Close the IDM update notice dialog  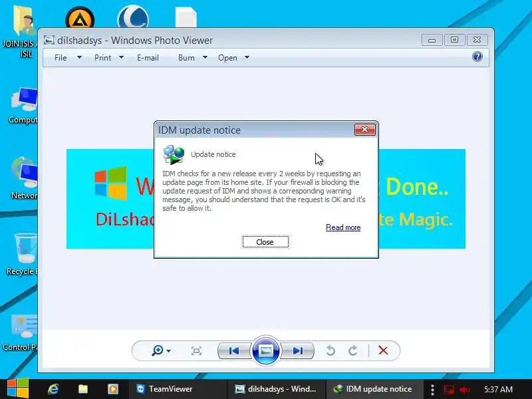(x=265, y=242)
